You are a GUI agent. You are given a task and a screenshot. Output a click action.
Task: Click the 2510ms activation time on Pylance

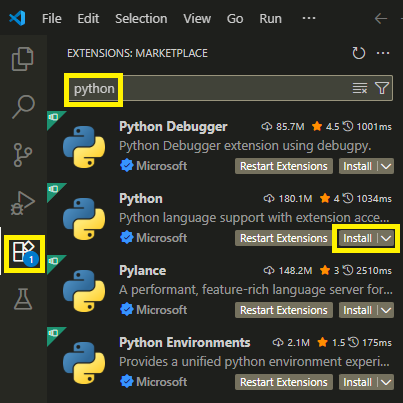368,271
